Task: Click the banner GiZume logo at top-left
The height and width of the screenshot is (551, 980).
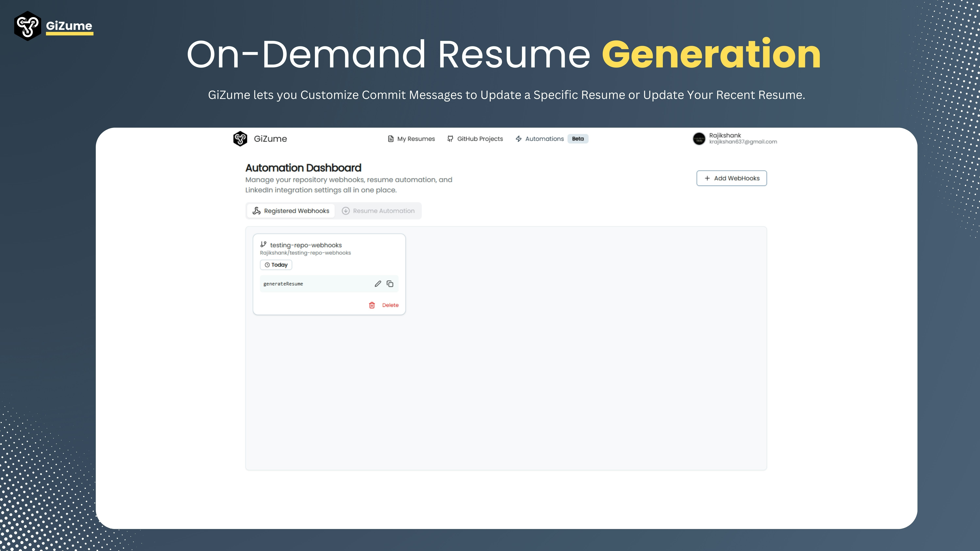Action: point(27,26)
